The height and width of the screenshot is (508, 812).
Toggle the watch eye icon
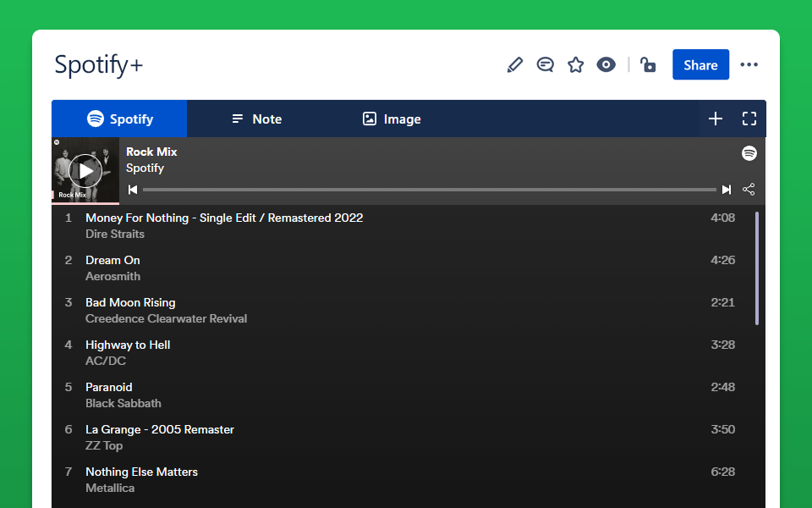606,65
